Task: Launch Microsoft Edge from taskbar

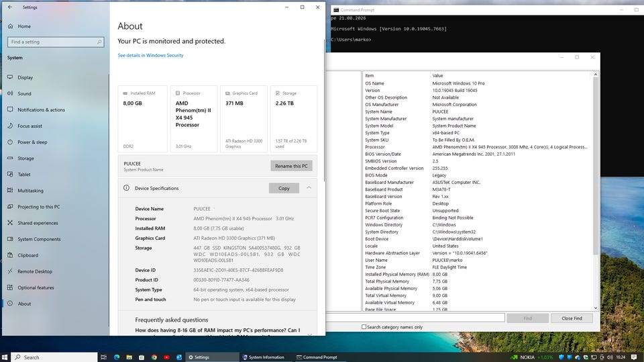Action: click(117, 357)
